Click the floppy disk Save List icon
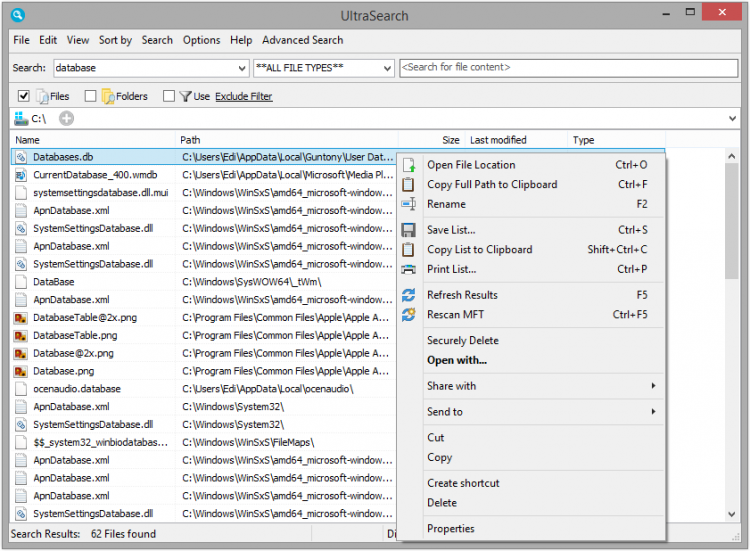 pos(408,230)
